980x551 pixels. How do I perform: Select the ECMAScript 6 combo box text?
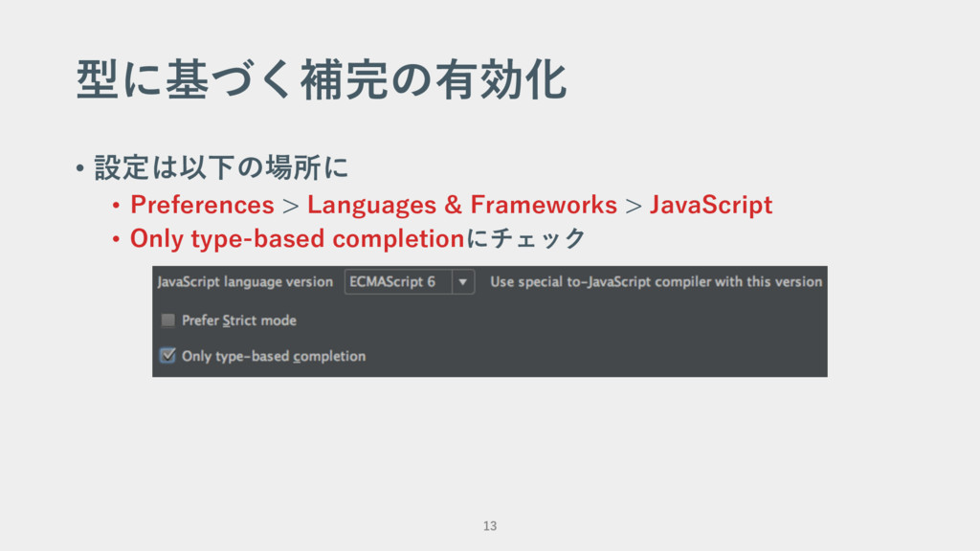tap(392, 282)
